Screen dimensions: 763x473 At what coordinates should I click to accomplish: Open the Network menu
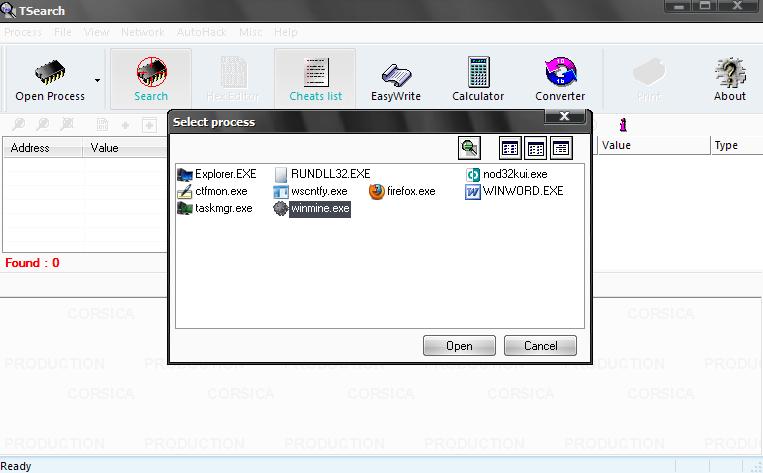click(143, 32)
